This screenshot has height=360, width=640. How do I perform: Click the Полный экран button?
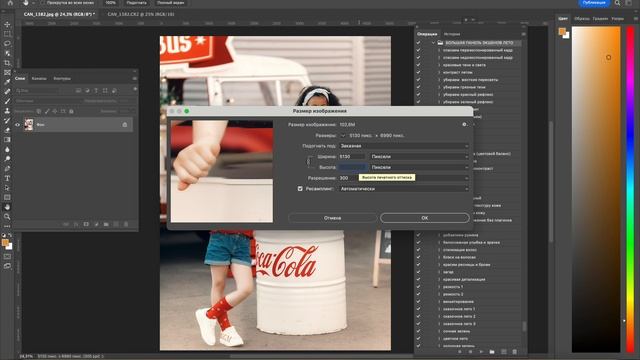(171, 2)
